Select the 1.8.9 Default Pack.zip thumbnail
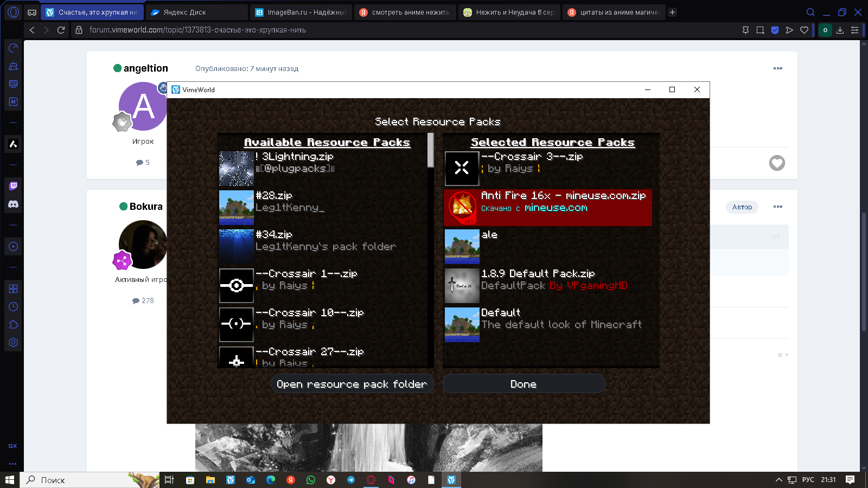This screenshot has height=488, width=868. click(462, 286)
